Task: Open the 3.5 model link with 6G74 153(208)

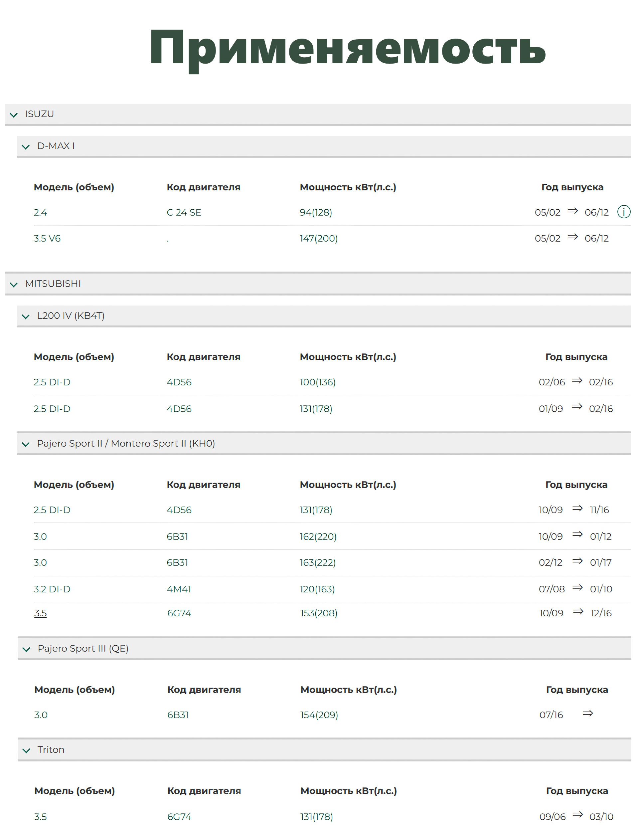Action: coord(40,613)
